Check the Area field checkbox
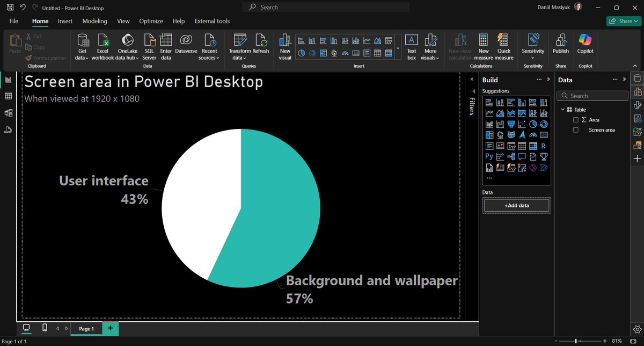 [576, 120]
